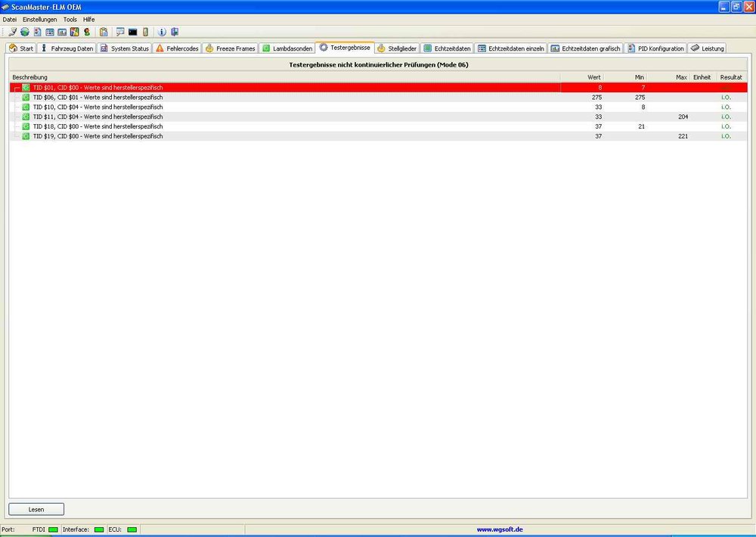Screen dimensions: 756x537
Task: Click the clipboard icon in toolbar
Action: click(104, 32)
